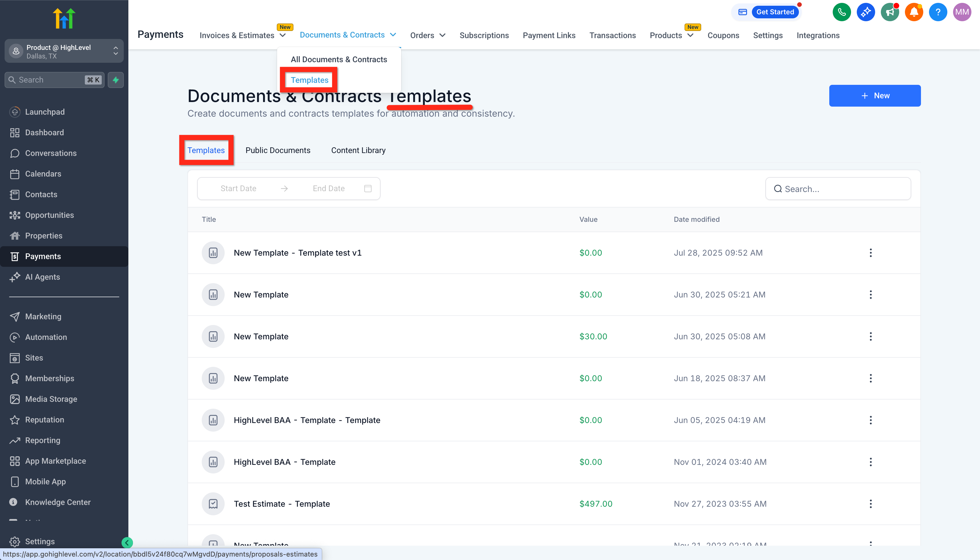Switch to Public Documents tab
The height and width of the screenshot is (560, 980).
click(x=278, y=150)
